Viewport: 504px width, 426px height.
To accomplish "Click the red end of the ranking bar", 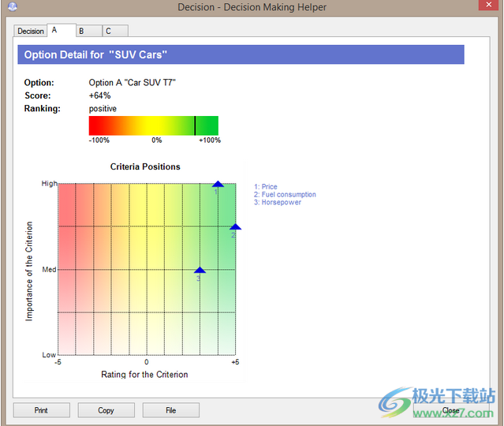I will coord(95,125).
